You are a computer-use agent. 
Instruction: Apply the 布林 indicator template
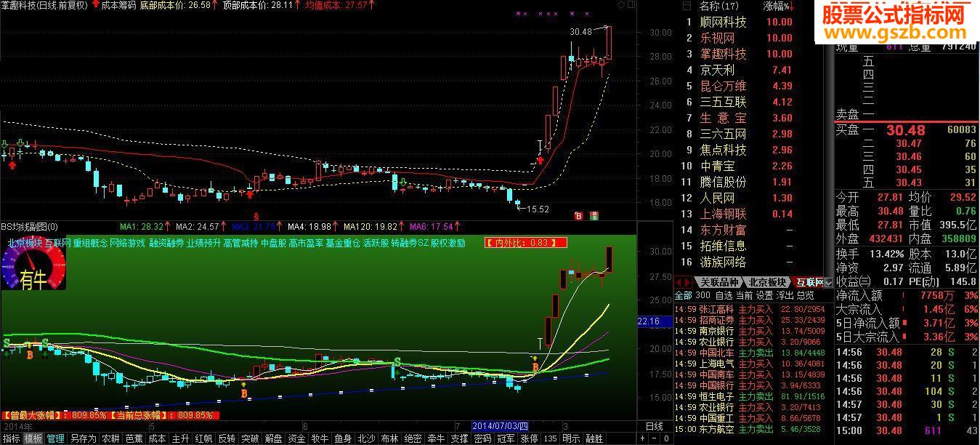point(389,439)
